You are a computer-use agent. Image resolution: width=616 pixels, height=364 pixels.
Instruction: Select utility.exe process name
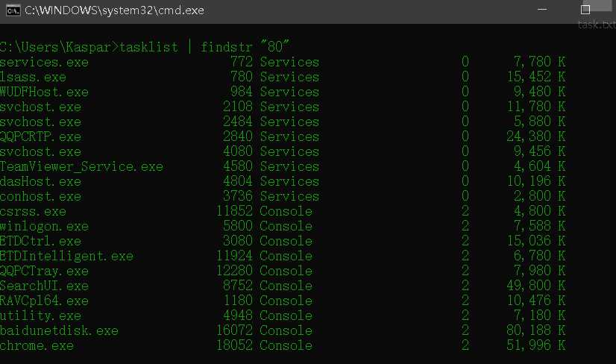(40, 316)
